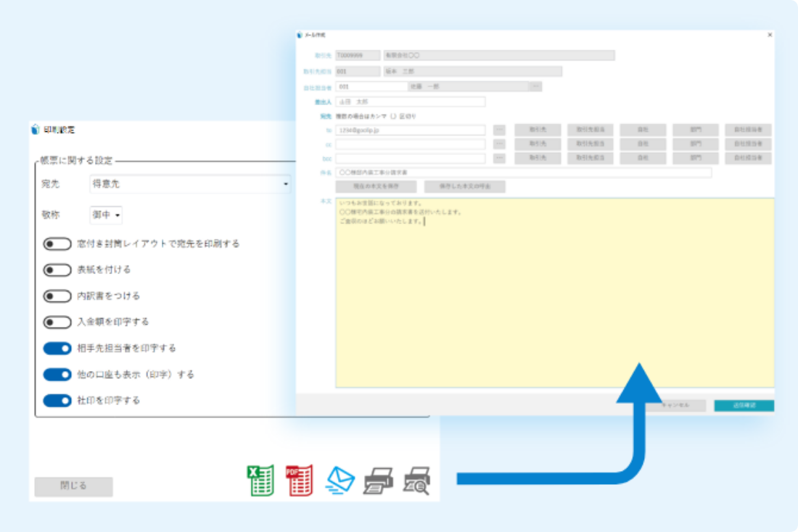Screen dimensions: 798x532
Task: Turn on the 表紙を付ける switch
Action: pyautogui.click(x=57, y=270)
